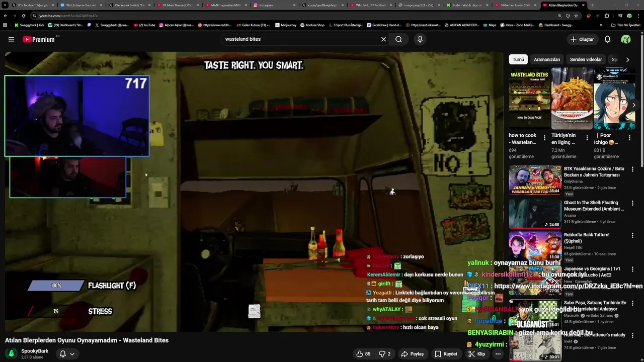Select the Seriden videolar filter chip
Image resolution: width=644 pixels, height=362 pixels.
(586, 59)
